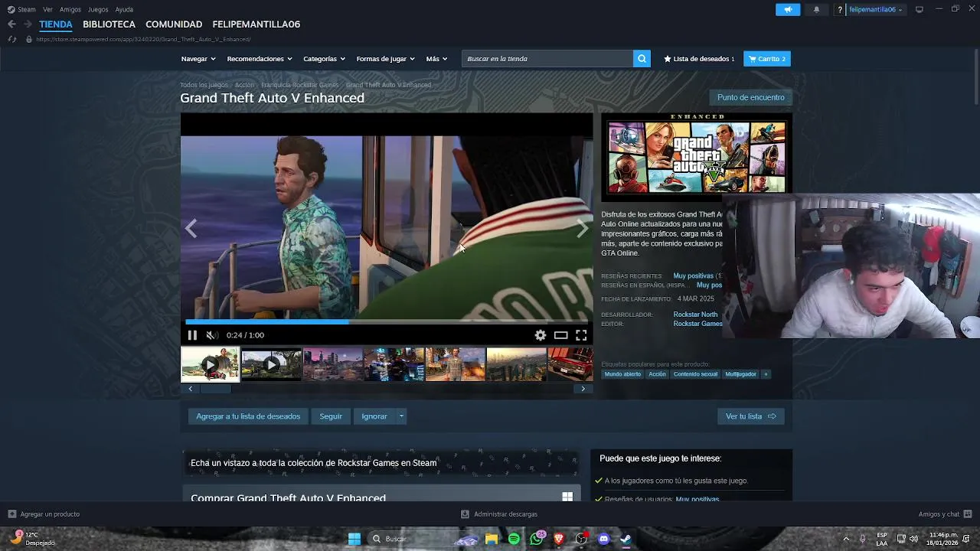Expand the Navegar menu
The width and height of the screenshot is (980, 551).
[x=198, y=59]
